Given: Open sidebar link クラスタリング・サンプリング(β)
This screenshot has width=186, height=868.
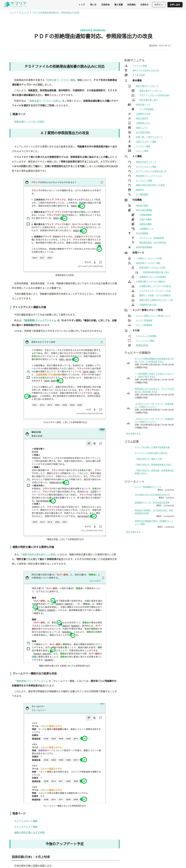Looking at the screenshot, I should coord(155,291).
